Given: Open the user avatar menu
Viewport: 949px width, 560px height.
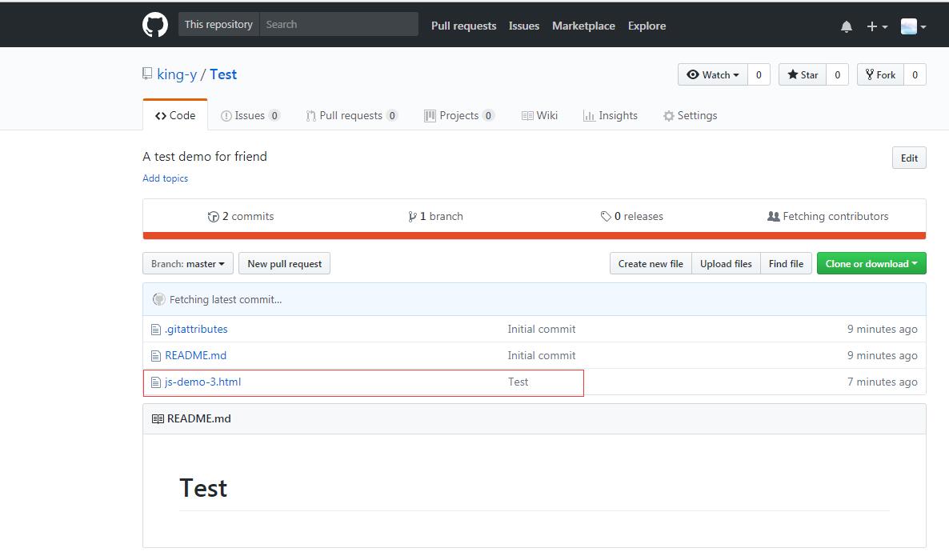Looking at the screenshot, I should [x=913, y=26].
